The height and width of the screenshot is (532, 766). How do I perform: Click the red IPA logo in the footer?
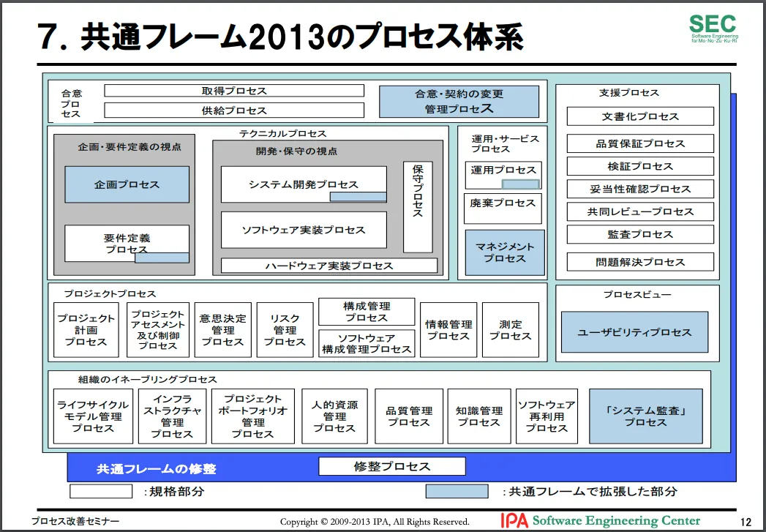(514, 520)
